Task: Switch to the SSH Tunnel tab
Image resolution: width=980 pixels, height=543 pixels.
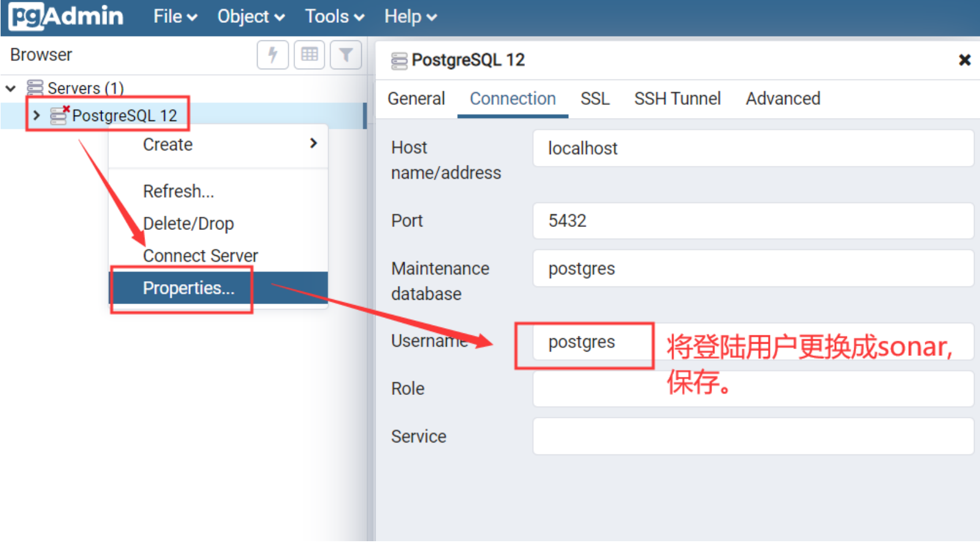Action: pyautogui.click(x=677, y=98)
